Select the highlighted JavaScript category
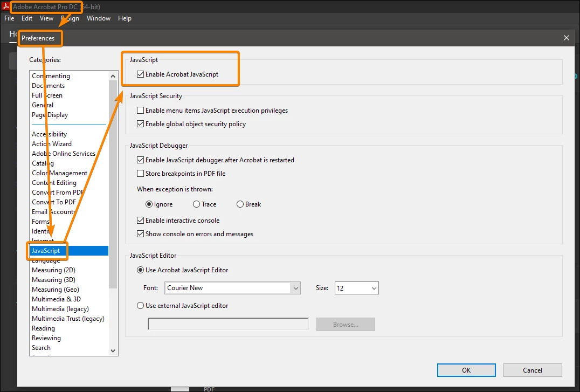The width and height of the screenshot is (580, 392). point(69,251)
